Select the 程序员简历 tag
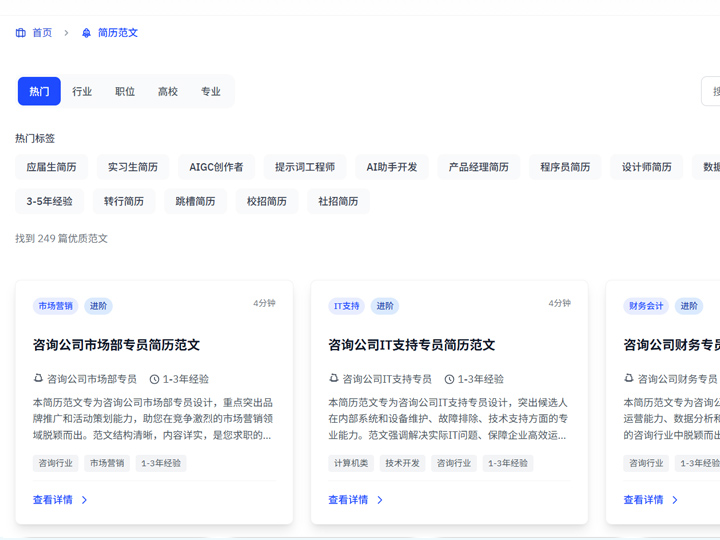Viewport: 720px width, 540px height. click(565, 167)
